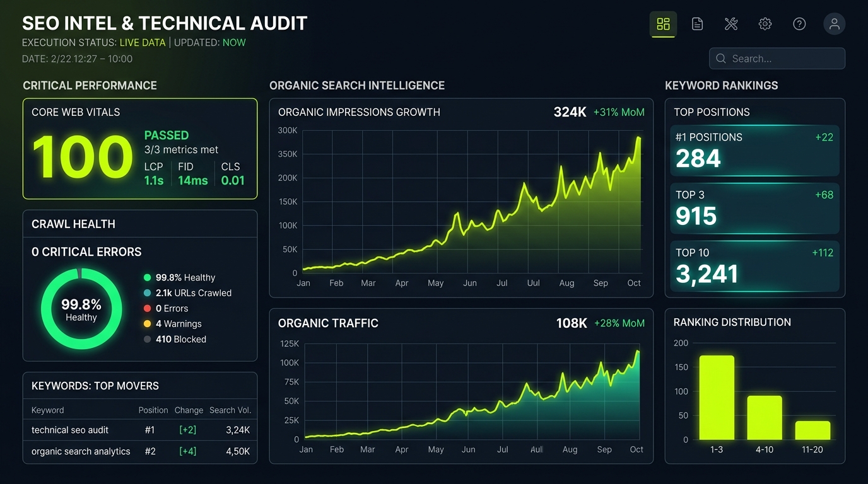
Task: Click the "0 CRITICAL ERRORS" heading
Action: click(x=86, y=252)
